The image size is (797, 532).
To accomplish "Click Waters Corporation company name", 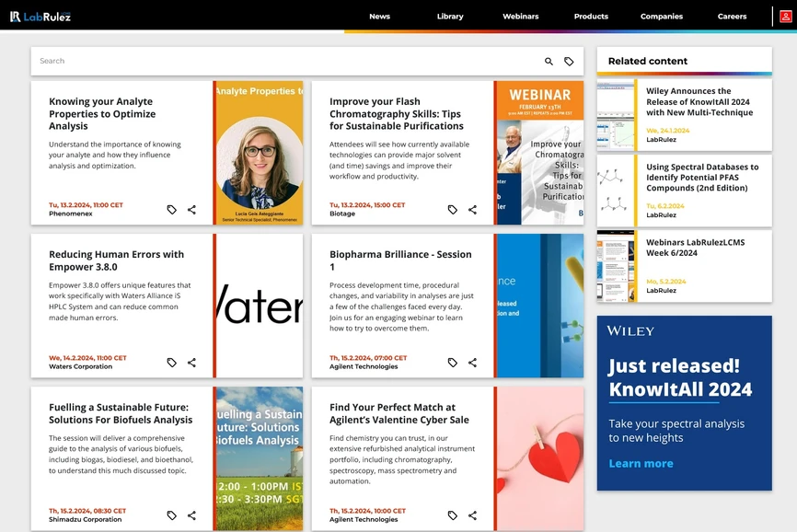I will click(x=80, y=367).
